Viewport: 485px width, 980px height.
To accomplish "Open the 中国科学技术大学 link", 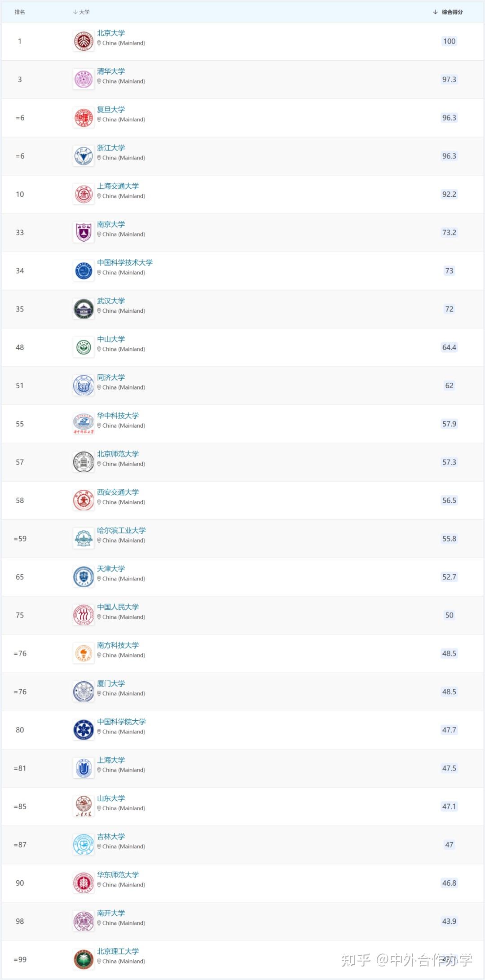I will [x=125, y=262].
